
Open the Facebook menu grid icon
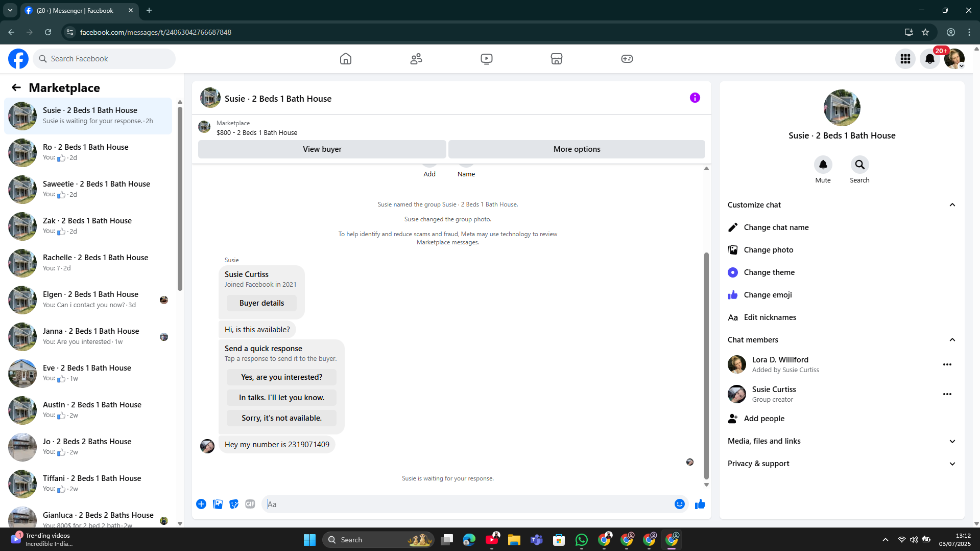pyautogui.click(x=905, y=59)
